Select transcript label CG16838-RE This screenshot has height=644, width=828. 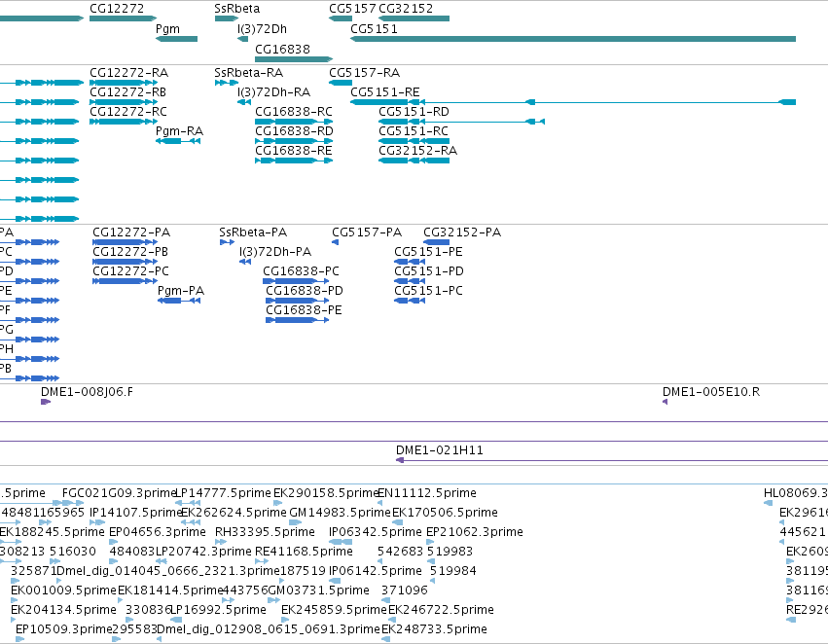coord(294,151)
